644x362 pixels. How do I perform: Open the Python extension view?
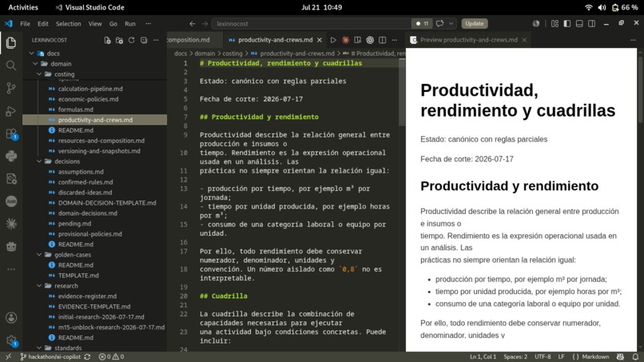[x=11, y=156]
